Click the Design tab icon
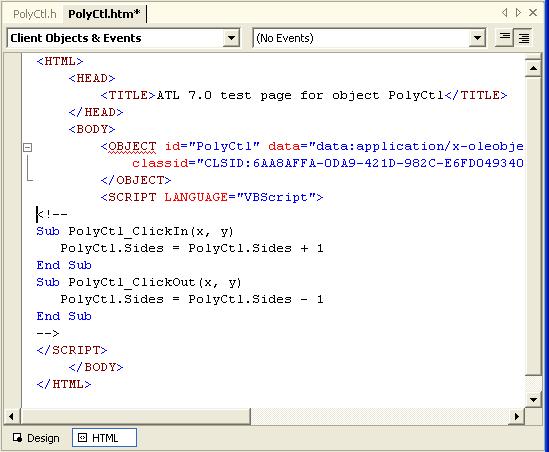This screenshot has height=452, width=549. tap(17, 438)
